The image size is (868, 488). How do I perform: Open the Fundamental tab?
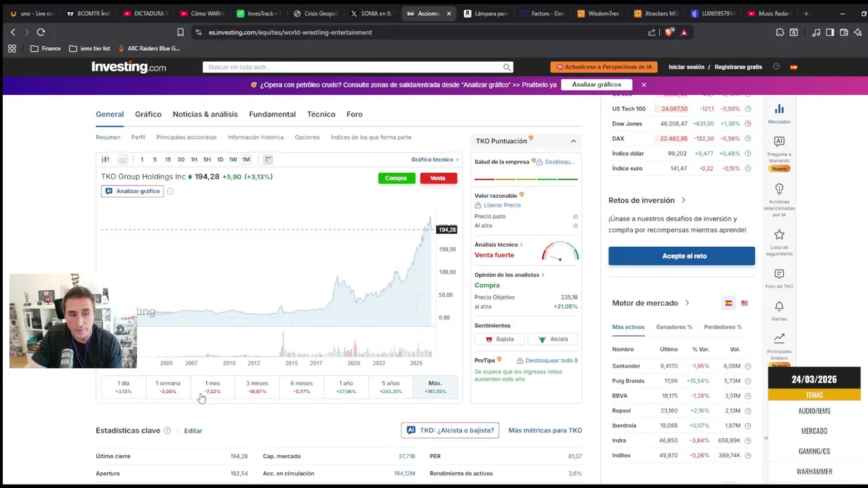[x=272, y=114]
